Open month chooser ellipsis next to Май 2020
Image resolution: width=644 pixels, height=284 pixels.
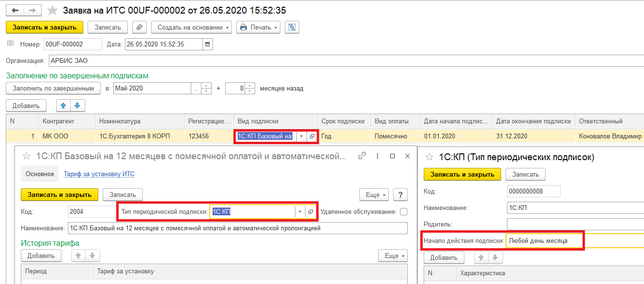tap(196, 89)
